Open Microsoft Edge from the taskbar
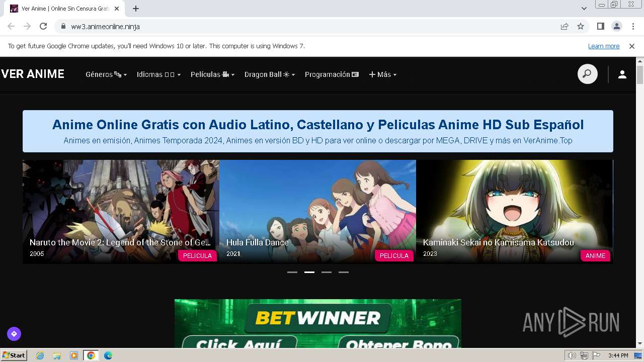 tap(108, 355)
